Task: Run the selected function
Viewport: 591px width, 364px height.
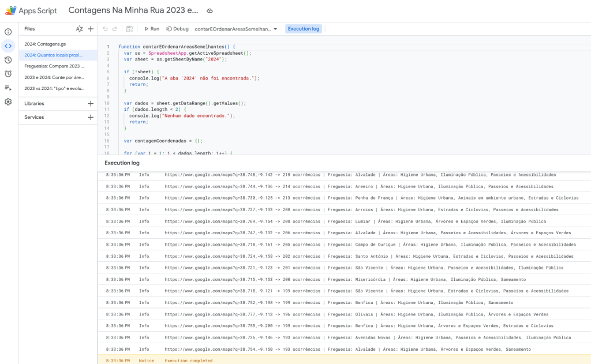Action: click(152, 29)
